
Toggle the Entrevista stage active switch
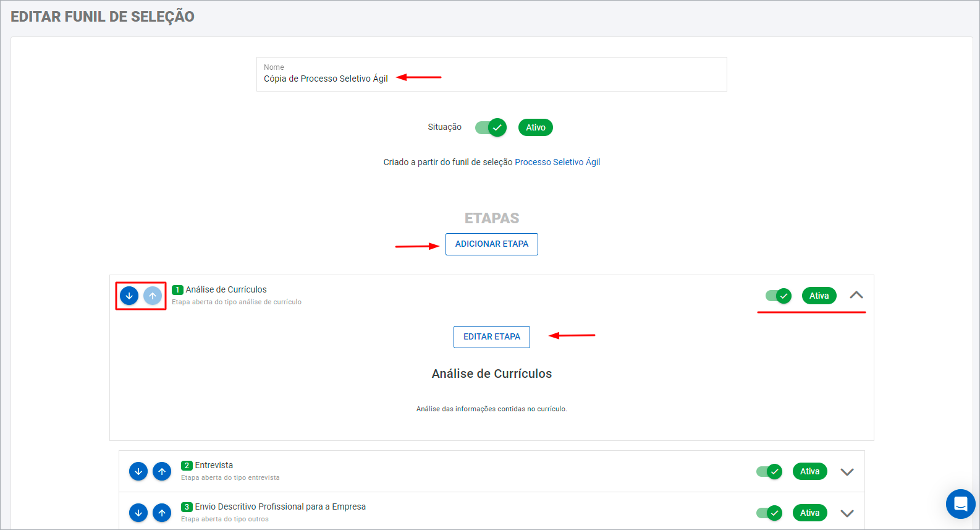(769, 472)
